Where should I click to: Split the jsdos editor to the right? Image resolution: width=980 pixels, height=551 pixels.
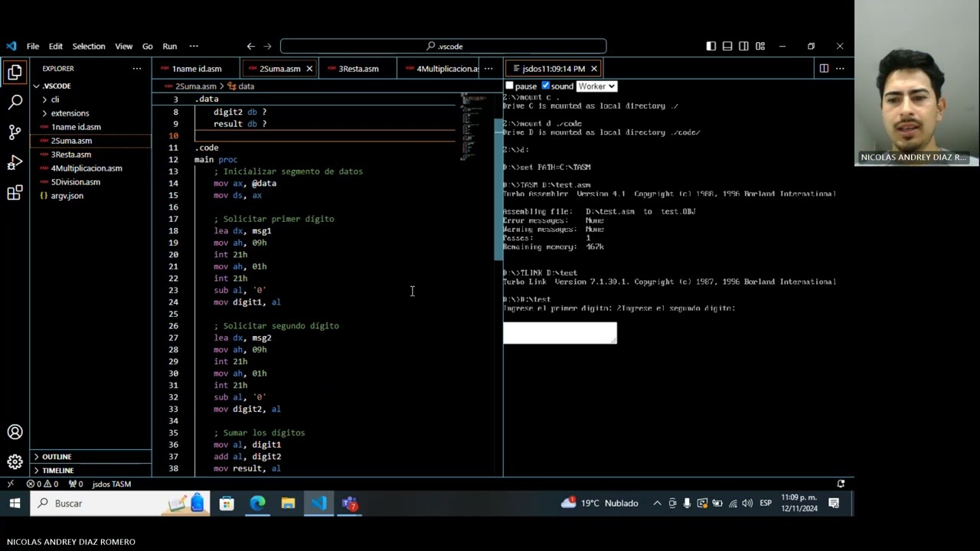coord(824,68)
